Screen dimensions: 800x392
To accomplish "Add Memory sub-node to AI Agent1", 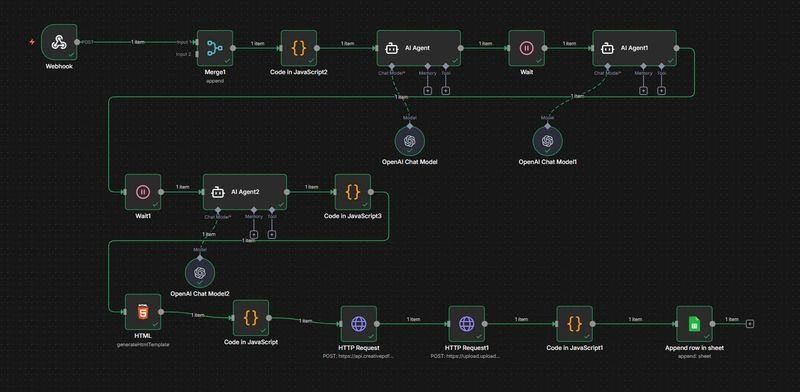I will point(643,90).
